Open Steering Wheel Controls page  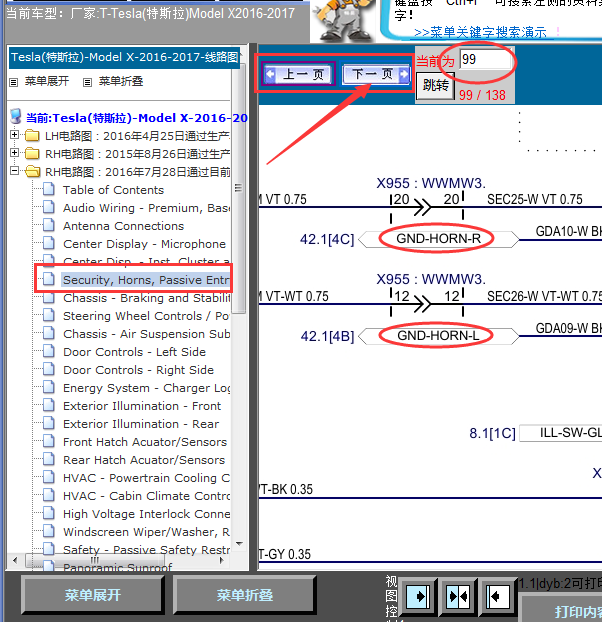point(146,316)
